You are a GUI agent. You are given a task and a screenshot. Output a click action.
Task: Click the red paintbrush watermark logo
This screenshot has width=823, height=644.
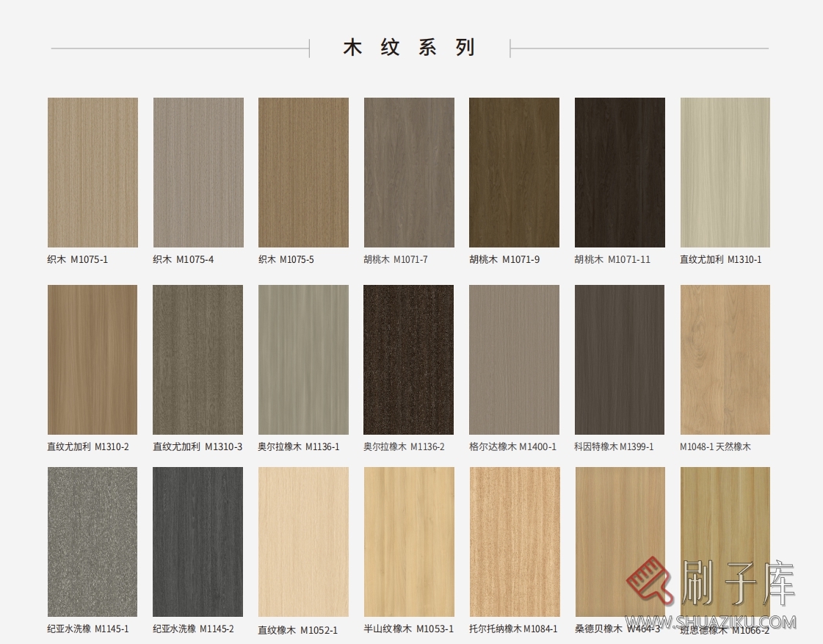[x=650, y=580]
